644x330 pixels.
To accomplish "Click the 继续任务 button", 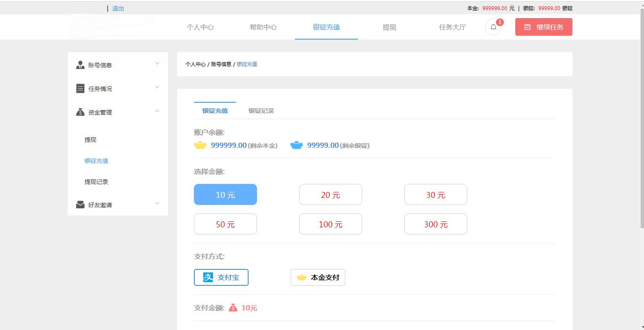I will pyautogui.click(x=544, y=27).
